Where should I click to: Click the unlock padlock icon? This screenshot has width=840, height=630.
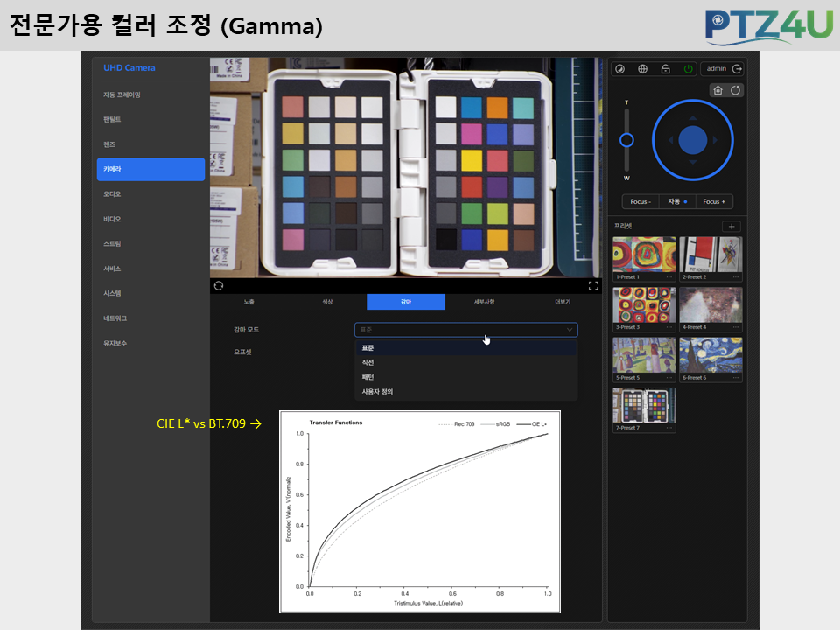click(665, 68)
